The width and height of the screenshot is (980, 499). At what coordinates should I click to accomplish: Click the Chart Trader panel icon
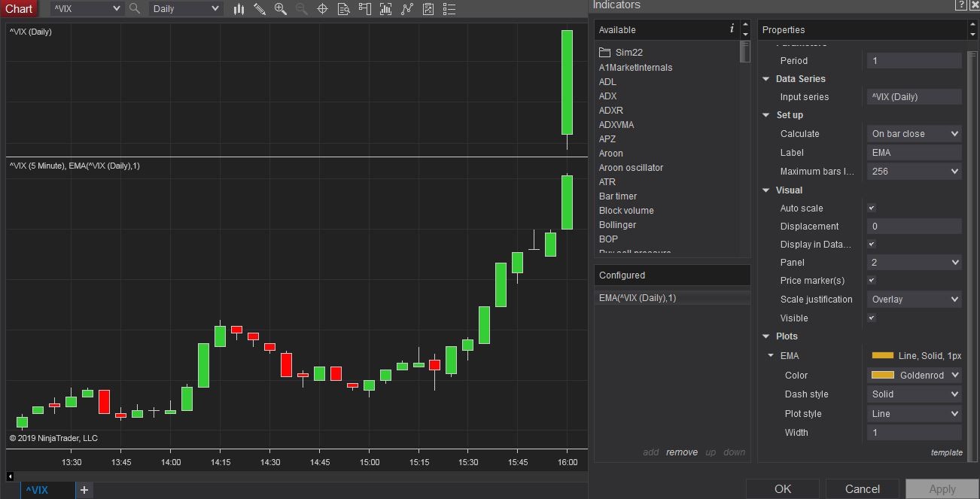365,9
